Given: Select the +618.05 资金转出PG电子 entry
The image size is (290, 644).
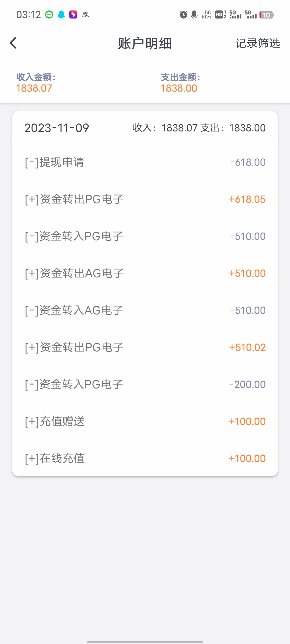Looking at the screenshot, I should tap(145, 199).
